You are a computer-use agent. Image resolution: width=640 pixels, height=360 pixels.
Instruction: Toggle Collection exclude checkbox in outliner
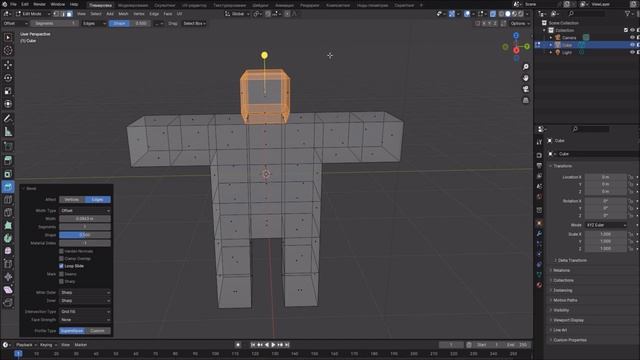point(626,30)
